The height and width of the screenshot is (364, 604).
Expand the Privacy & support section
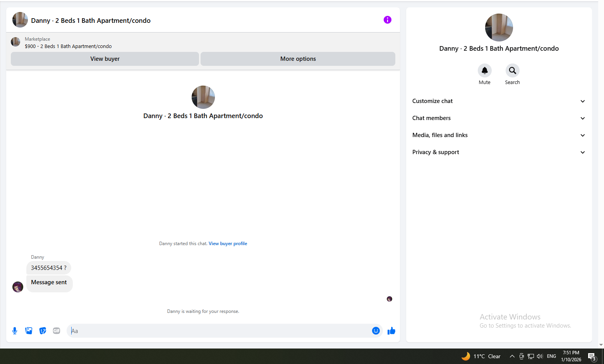(x=499, y=152)
